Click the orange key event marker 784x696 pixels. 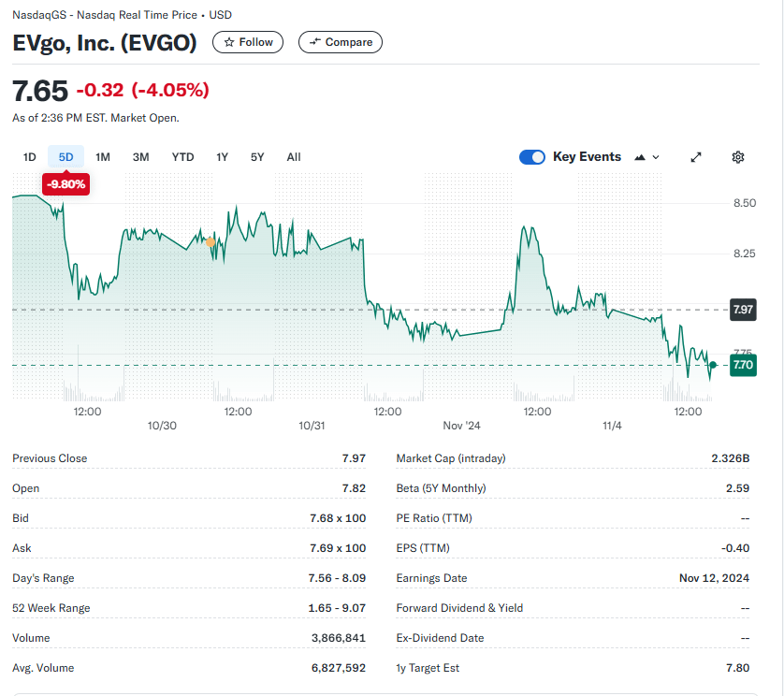pyautogui.click(x=211, y=242)
